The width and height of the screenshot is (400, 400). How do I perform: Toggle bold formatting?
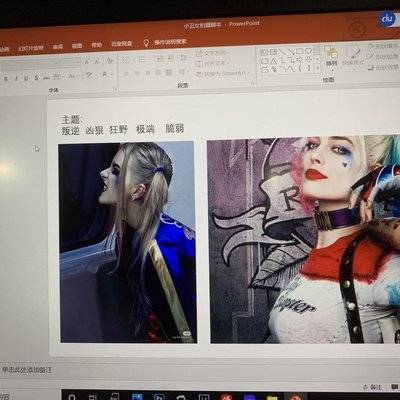(6, 79)
